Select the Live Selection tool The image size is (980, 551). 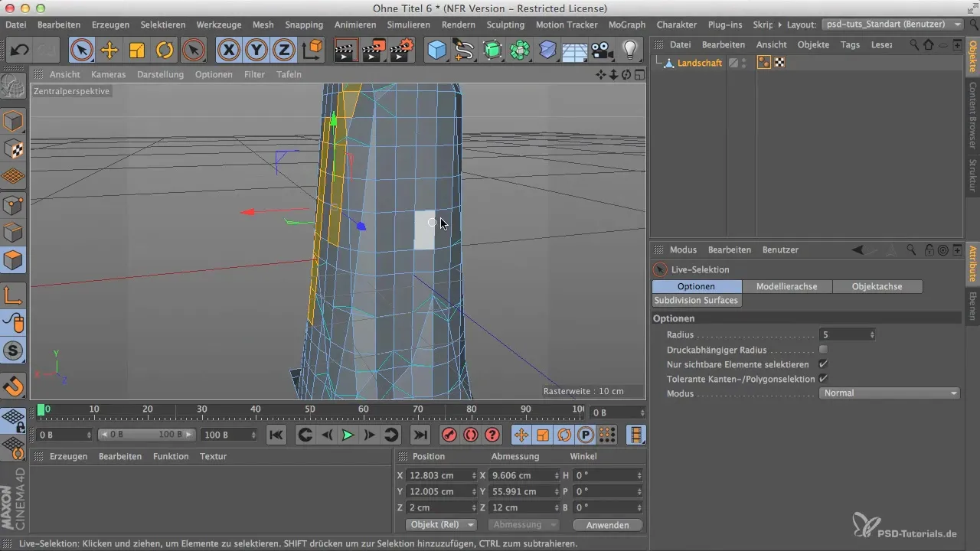click(x=82, y=51)
